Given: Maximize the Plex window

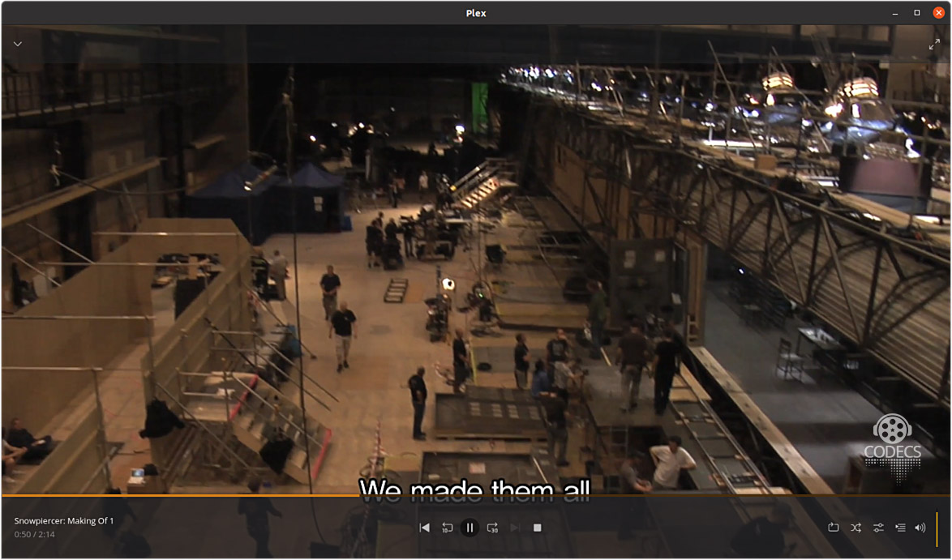Looking at the screenshot, I should (917, 13).
